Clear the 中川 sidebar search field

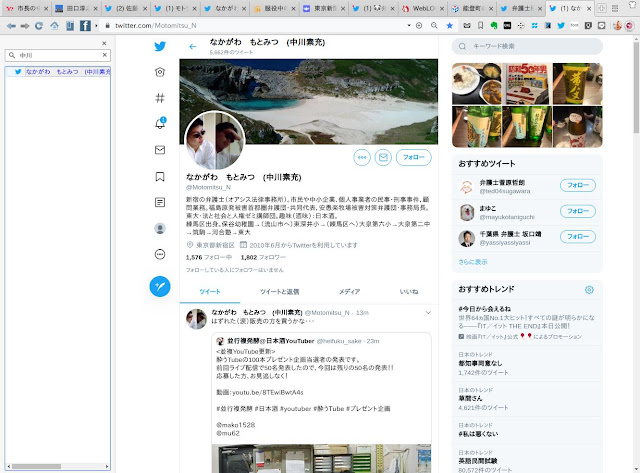pos(105,55)
